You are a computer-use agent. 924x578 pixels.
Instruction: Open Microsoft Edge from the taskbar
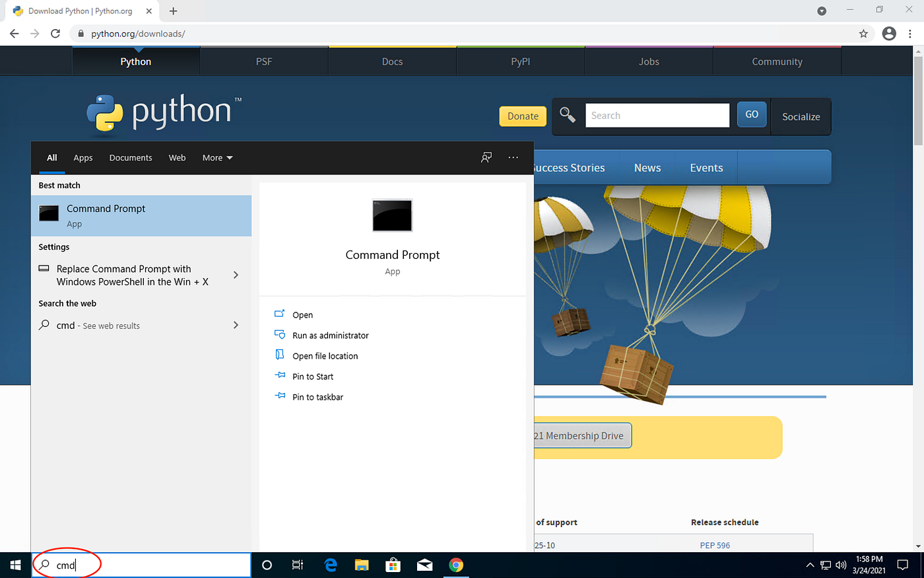(331, 565)
